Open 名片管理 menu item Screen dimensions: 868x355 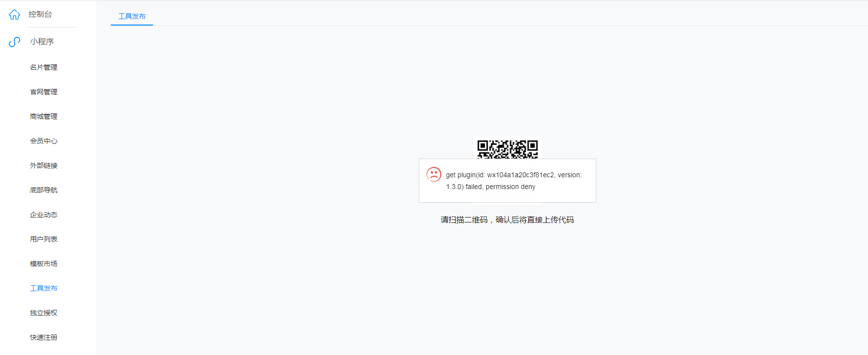(x=44, y=67)
